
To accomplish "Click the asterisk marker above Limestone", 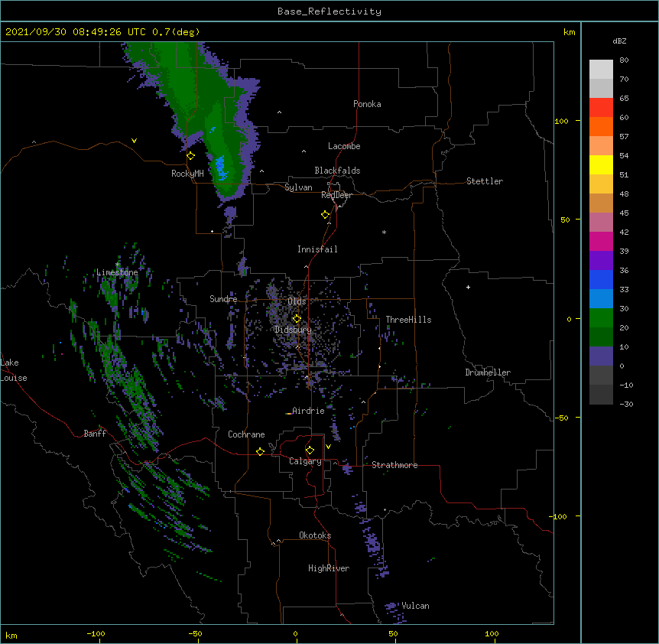I will [x=118, y=265].
